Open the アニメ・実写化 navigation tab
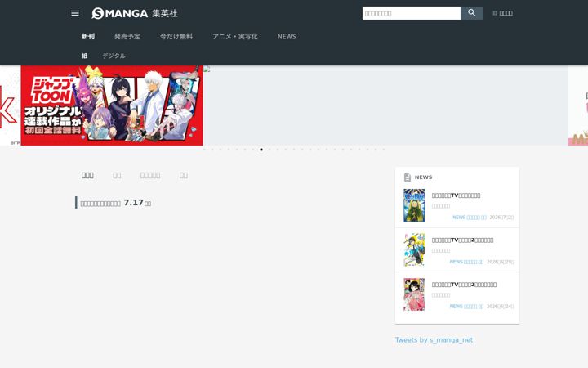The image size is (588, 368). 235,37
